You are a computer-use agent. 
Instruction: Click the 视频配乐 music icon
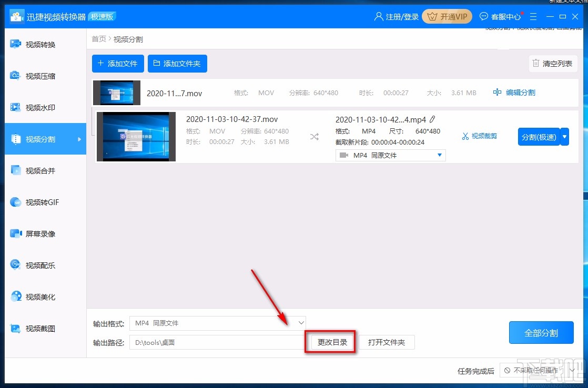[15, 265]
